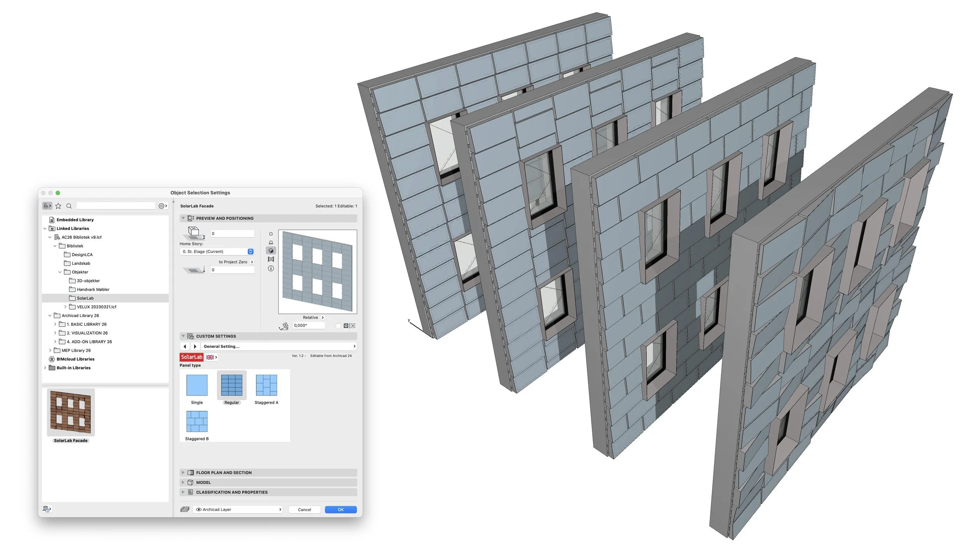Click the Cancel button
The image size is (980, 552).
(304, 510)
